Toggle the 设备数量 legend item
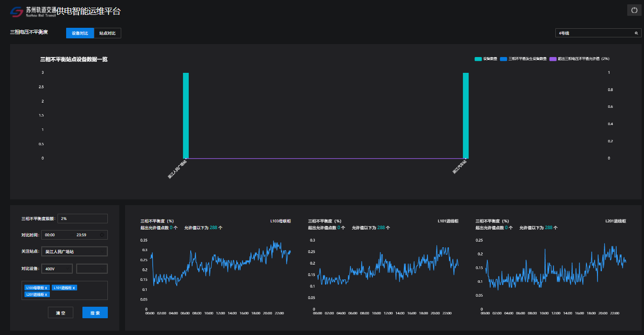The height and width of the screenshot is (335, 644). click(x=485, y=58)
